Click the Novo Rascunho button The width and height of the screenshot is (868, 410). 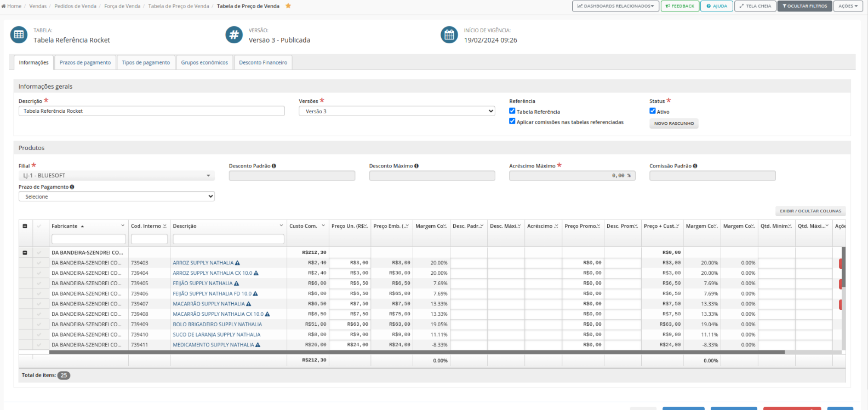[x=673, y=124]
